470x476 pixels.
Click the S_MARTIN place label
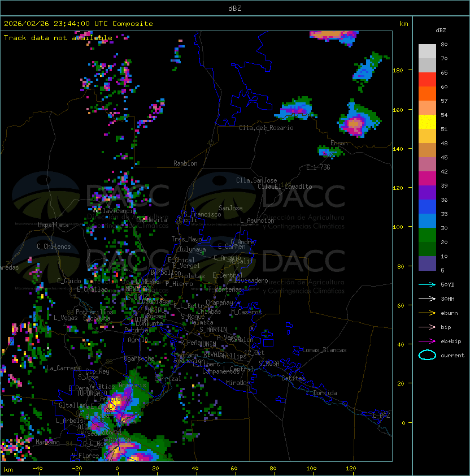pyautogui.click(x=213, y=330)
